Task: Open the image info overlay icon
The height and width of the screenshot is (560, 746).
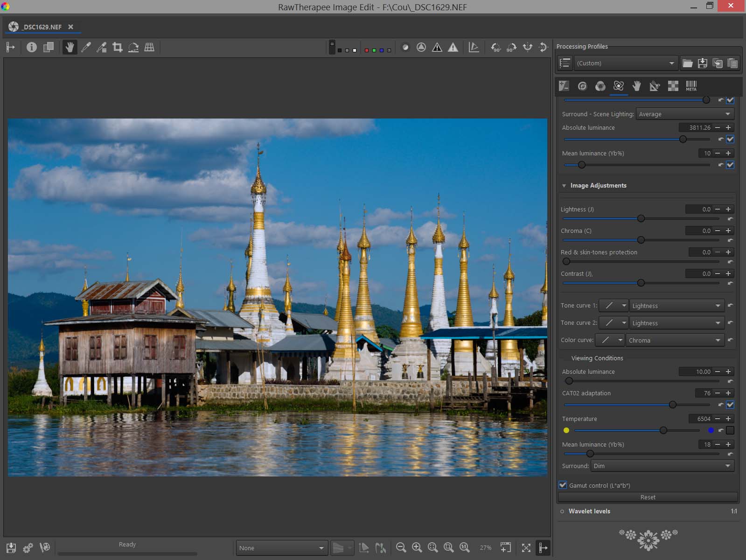Action: tap(31, 47)
